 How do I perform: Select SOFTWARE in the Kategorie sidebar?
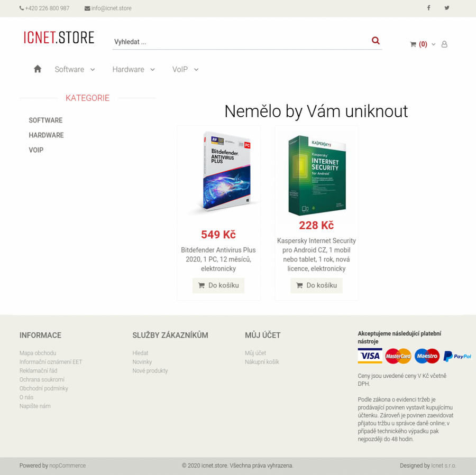point(45,120)
